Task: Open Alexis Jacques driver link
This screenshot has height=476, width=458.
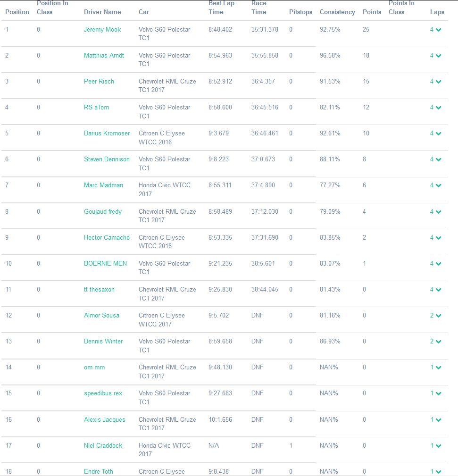Action: [x=105, y=419]
